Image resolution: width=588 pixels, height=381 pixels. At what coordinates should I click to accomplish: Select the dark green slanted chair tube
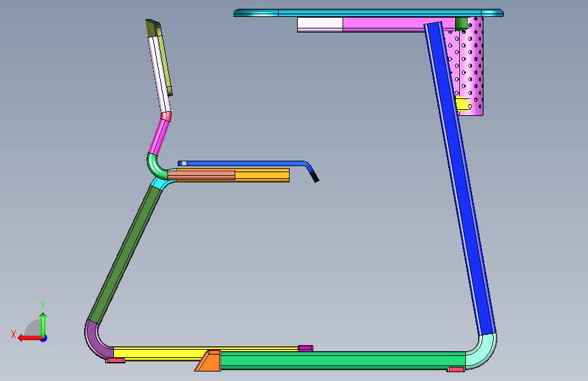pyautogui.click(x=125, y=254)
